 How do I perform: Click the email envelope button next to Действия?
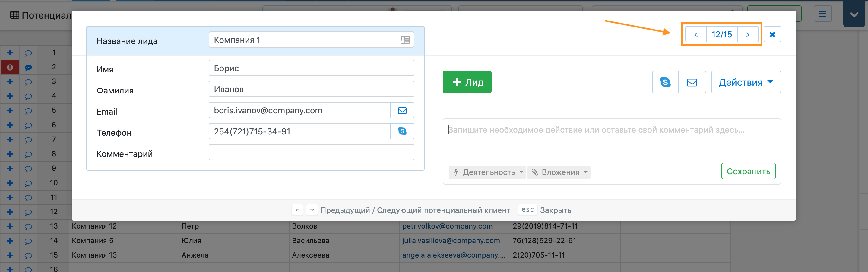tap(692, 82)
